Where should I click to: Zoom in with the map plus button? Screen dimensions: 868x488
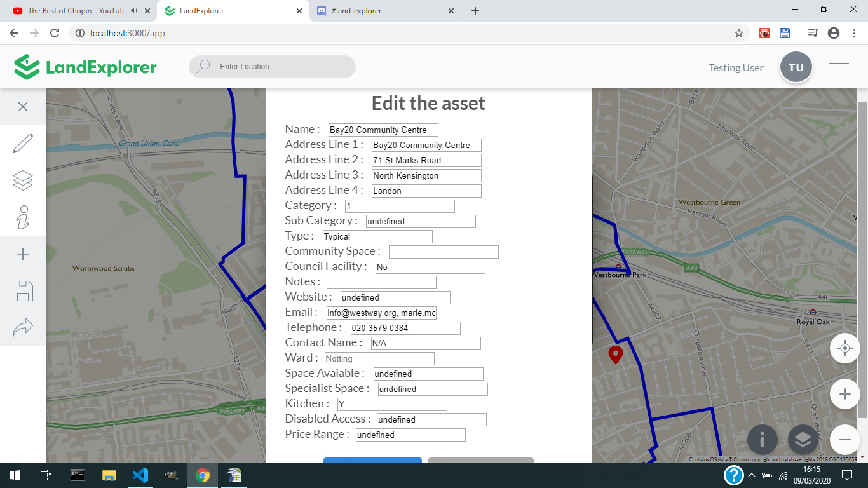click(844, 394)
